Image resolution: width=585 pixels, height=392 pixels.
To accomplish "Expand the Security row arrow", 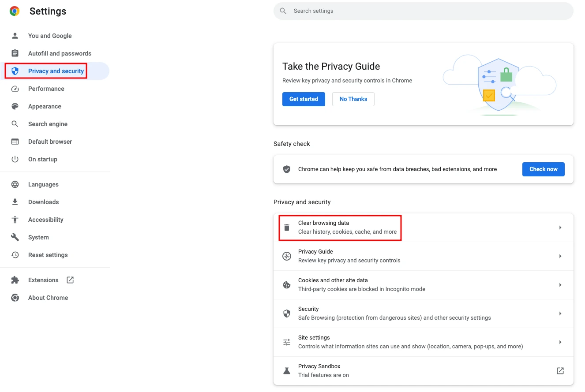I will (x=560, y=314).
